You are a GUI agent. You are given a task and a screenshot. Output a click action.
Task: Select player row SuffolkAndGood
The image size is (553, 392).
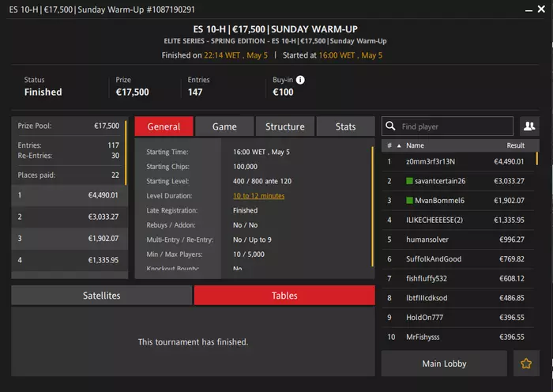pos(457,259)
